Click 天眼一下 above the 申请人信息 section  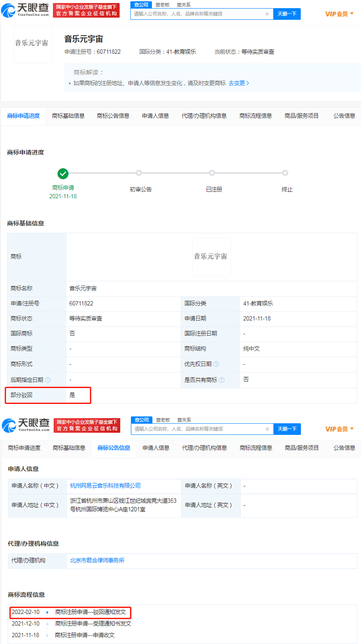pyautogui.click(x=287, y=429)
